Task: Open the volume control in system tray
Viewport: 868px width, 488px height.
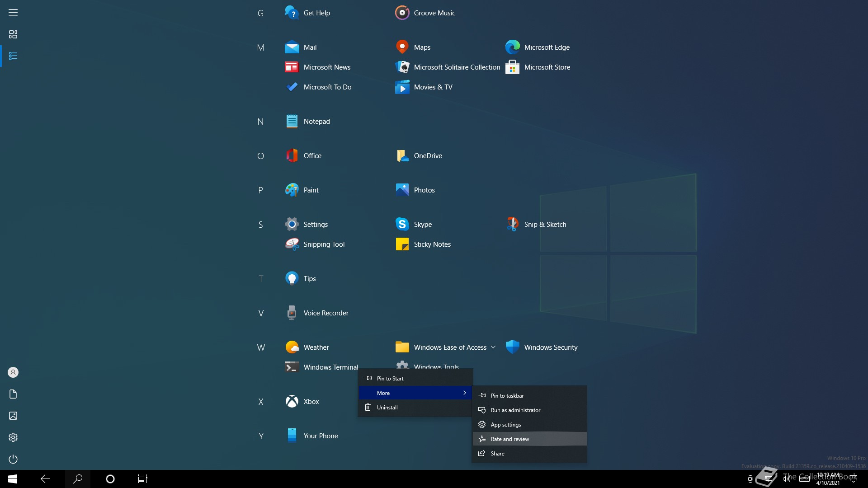Action: (x=787, y=479)
